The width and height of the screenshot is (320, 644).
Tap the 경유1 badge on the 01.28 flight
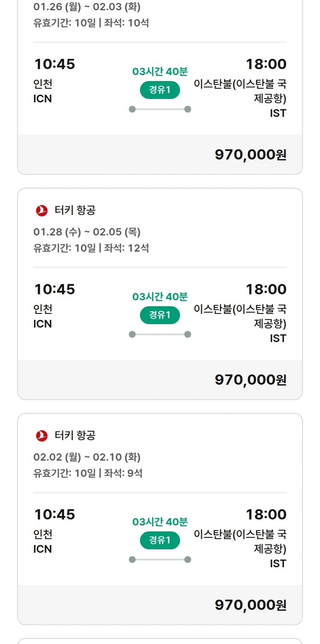(x=160, y=315)
